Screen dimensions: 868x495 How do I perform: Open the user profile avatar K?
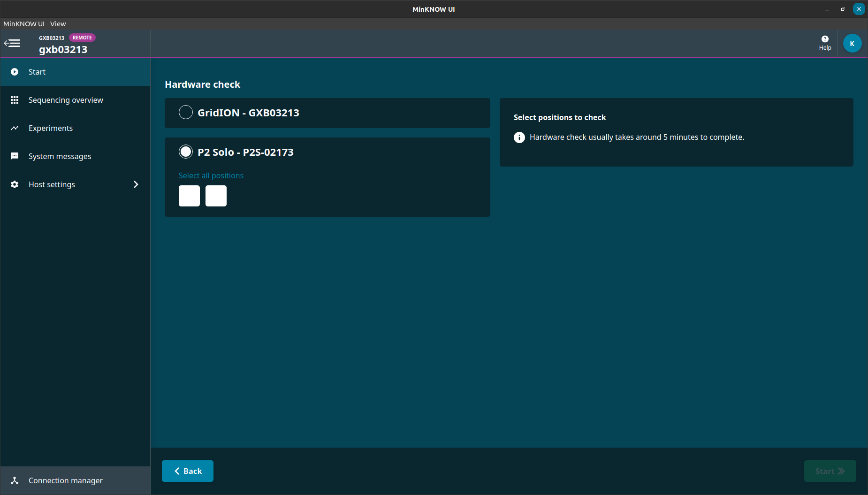tap(852, 44)
